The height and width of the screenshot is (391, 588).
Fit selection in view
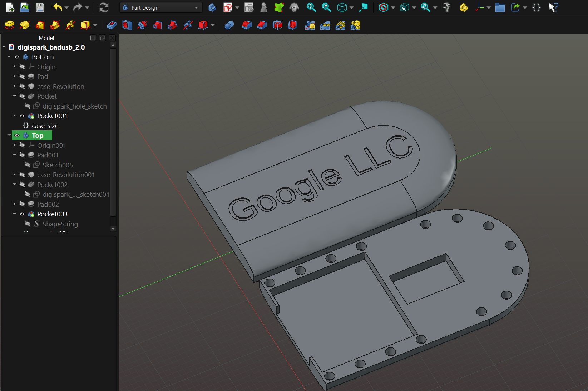click(326, 7)
